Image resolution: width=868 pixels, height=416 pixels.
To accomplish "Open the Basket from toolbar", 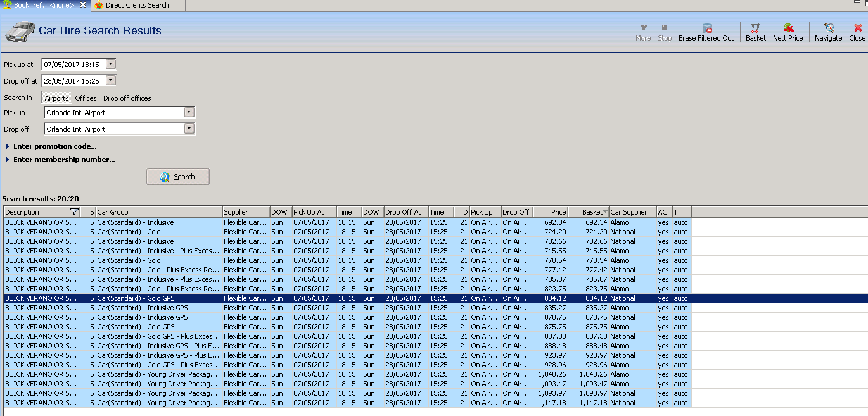I will pyautogui.click(x=755, y=32).
